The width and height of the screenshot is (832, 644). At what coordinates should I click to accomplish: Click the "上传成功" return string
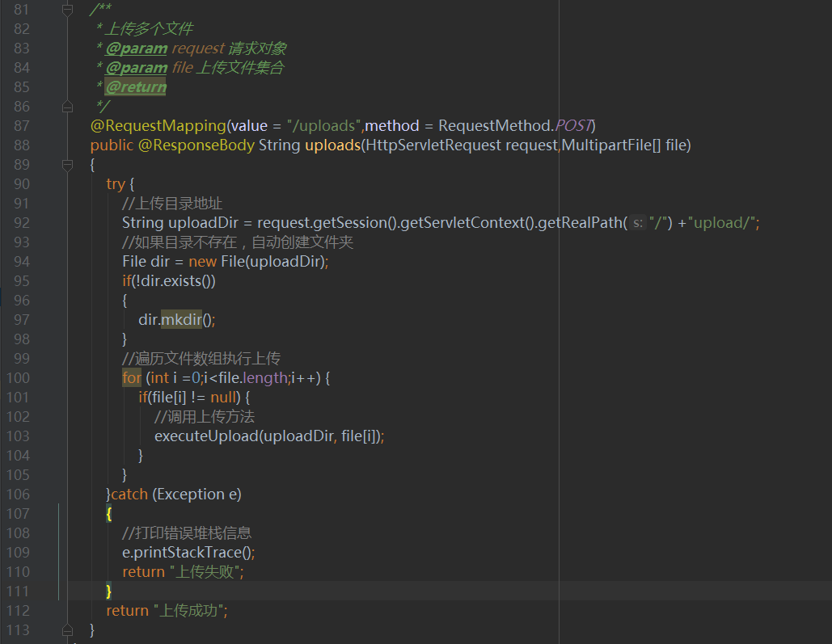(x=188, y=611)
